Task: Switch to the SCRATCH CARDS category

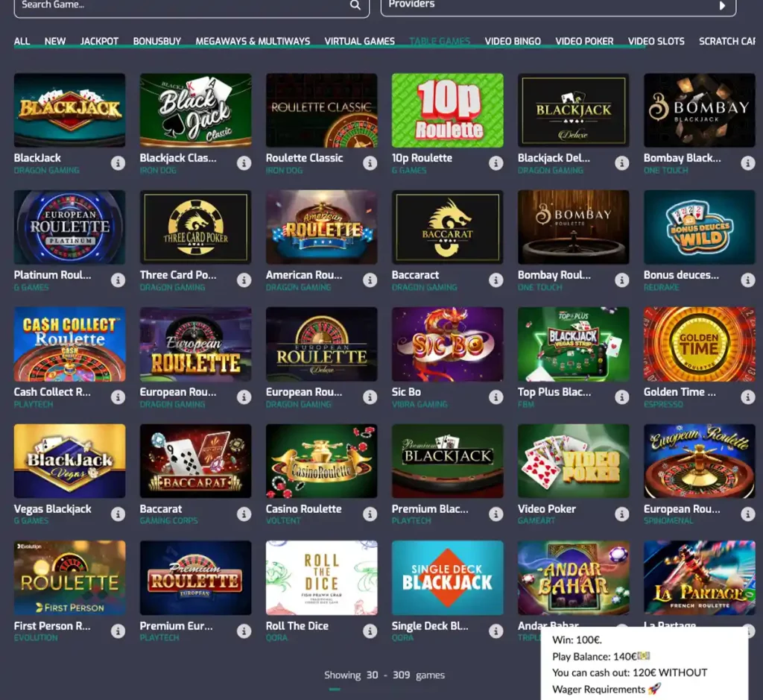Action: coord(728,41)
